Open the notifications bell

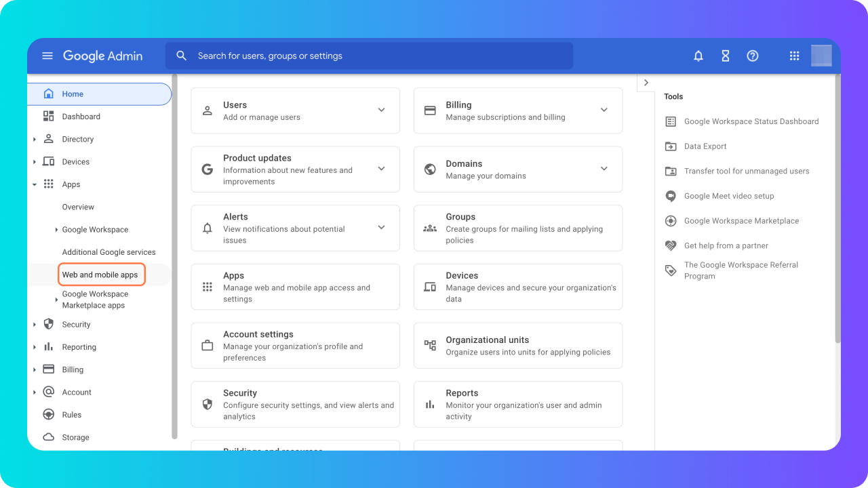point(698,56)
